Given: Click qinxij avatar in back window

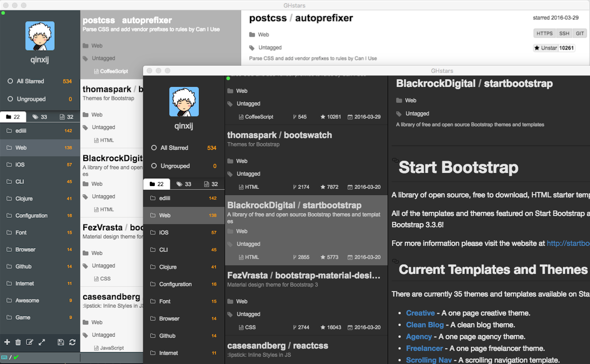Looking at the screenshot, I should [40, 36].
